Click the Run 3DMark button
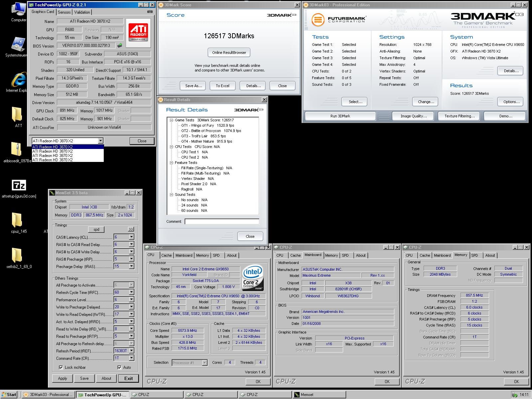532x399 pixels. tap(340, 116)
